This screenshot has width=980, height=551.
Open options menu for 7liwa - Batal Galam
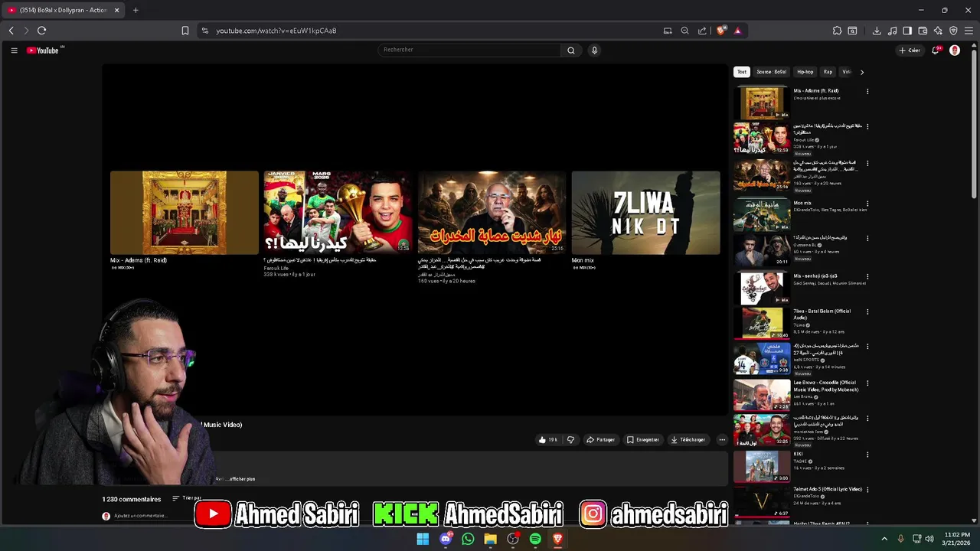(x=867, y=311)
